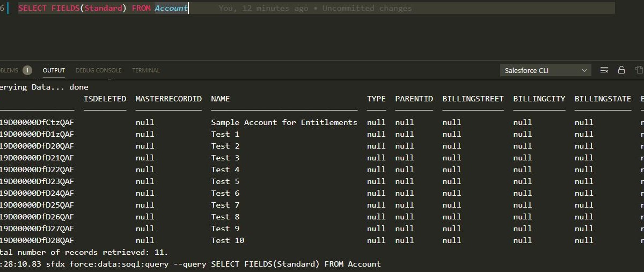644x272 pixels.
Task: Click the sfdx force:data:soql:query command line
Action: pos(191,264)
